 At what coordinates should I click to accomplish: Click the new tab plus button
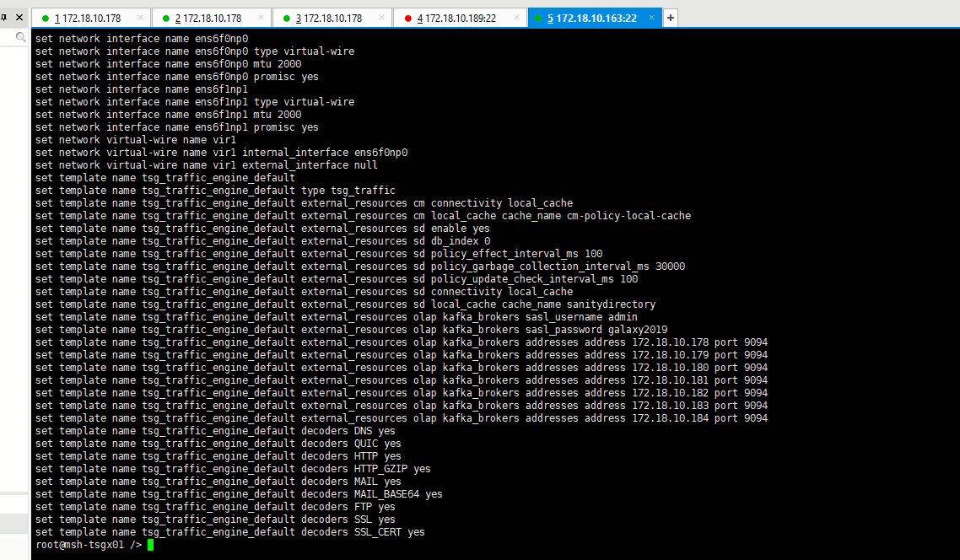pos(671,18)
